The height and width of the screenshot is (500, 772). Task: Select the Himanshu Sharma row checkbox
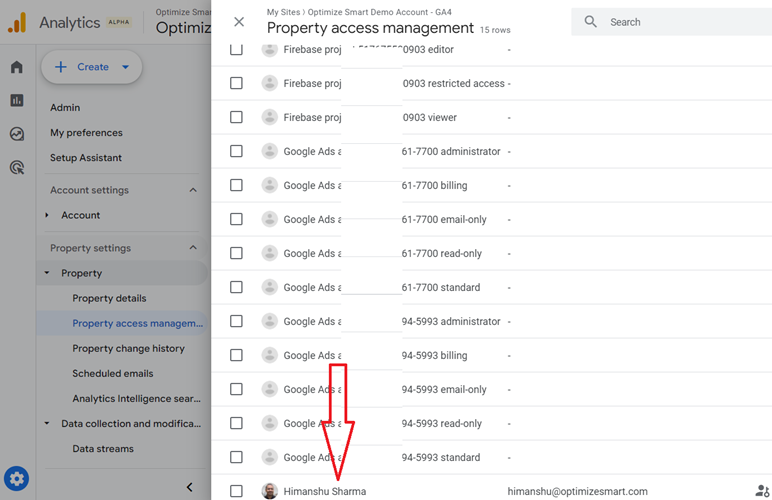[236, 491]
